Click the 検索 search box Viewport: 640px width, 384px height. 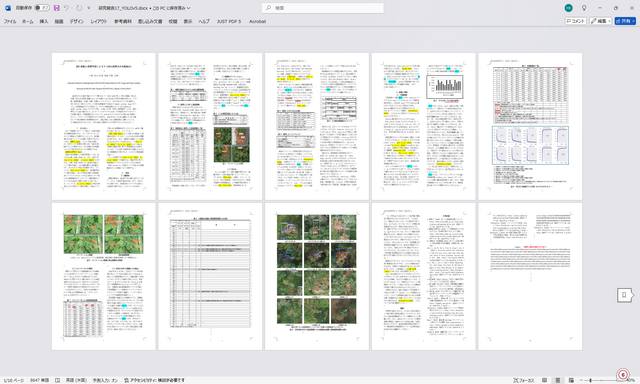322,8
